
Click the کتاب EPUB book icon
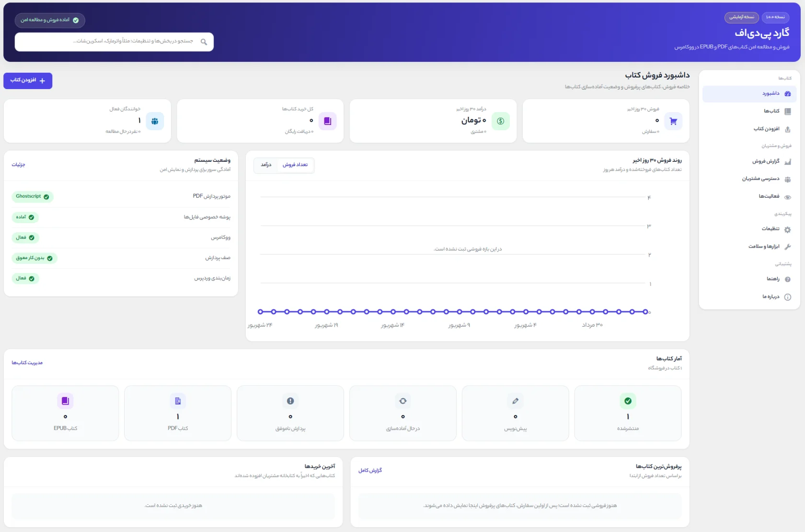coord(65,401)
